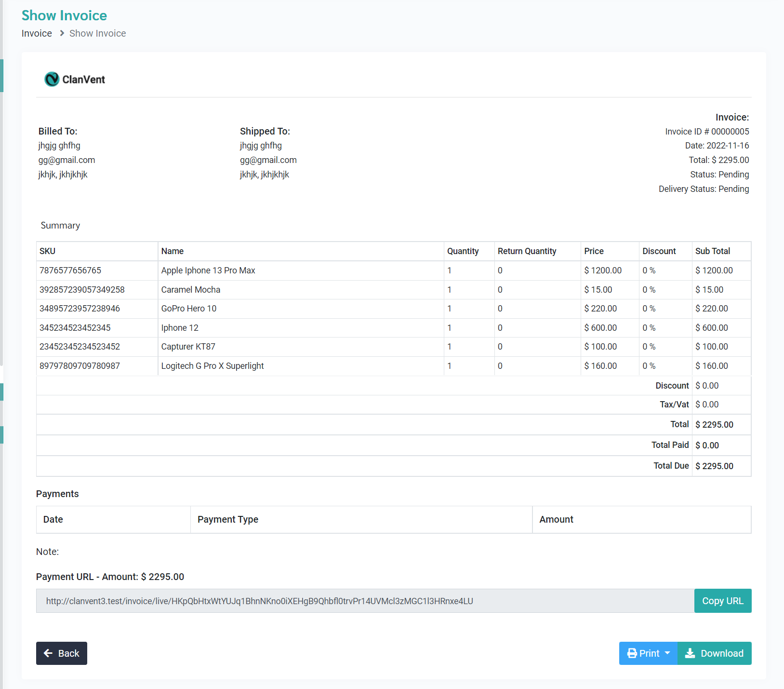
Task: Click the breadcrumb chevron separator
Action: [x=62, y=33]
